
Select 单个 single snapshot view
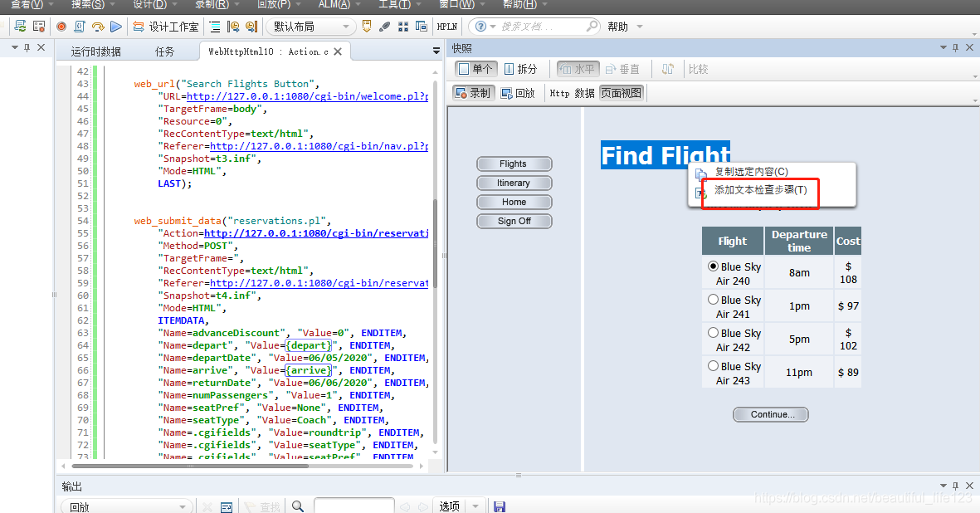tap(475, 69)
